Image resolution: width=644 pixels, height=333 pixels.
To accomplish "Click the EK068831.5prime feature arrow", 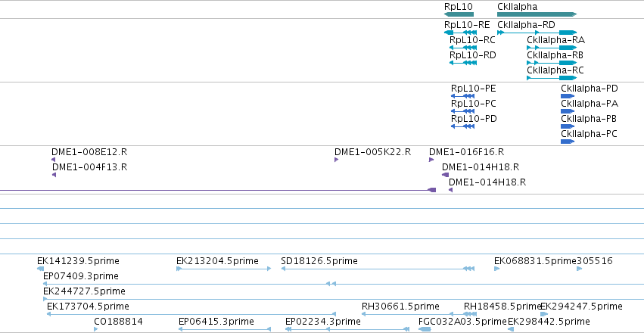I will [x=497, y=269].
